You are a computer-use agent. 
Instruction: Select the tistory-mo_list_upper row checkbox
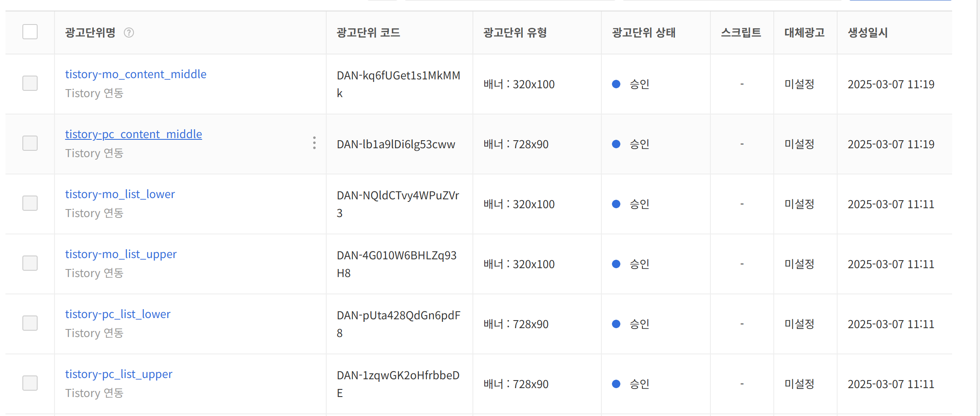point(30,263)
